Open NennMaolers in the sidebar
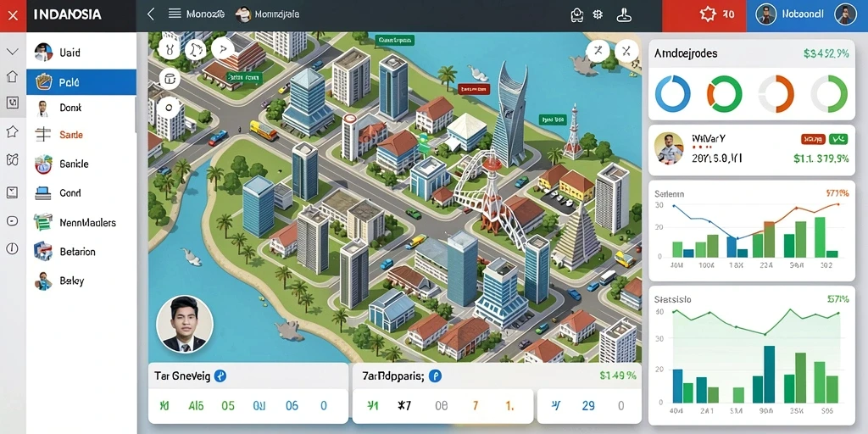 point(81,223)
